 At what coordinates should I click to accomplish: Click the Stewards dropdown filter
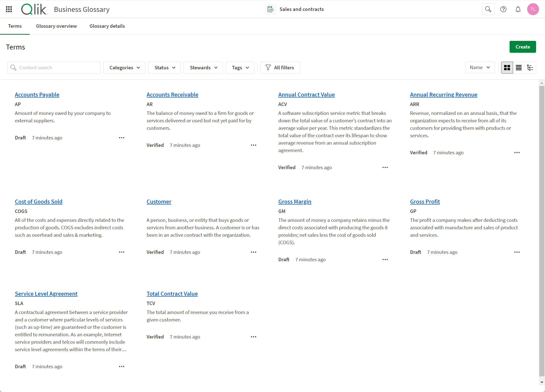(x=203, y=67)
